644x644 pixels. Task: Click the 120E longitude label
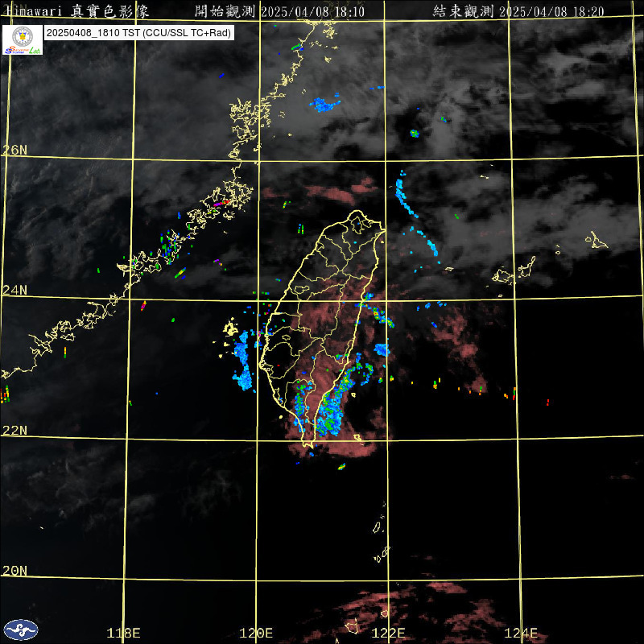[x=257, y=634]
